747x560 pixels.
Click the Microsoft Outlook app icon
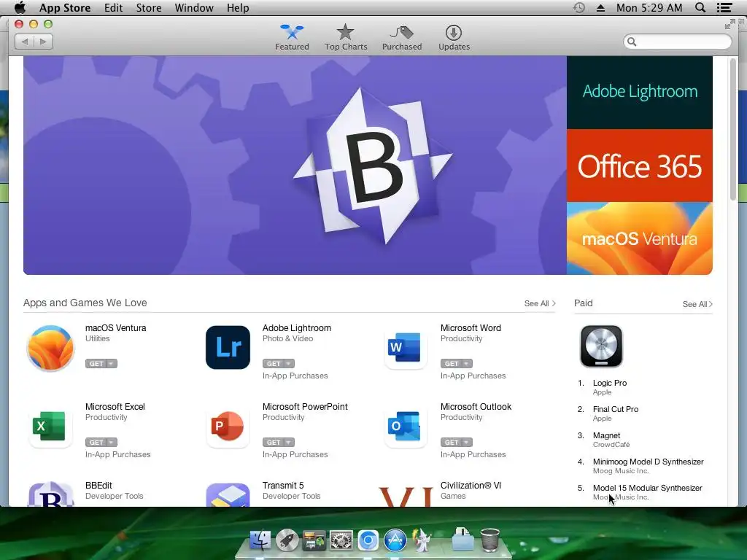(406, 426)
